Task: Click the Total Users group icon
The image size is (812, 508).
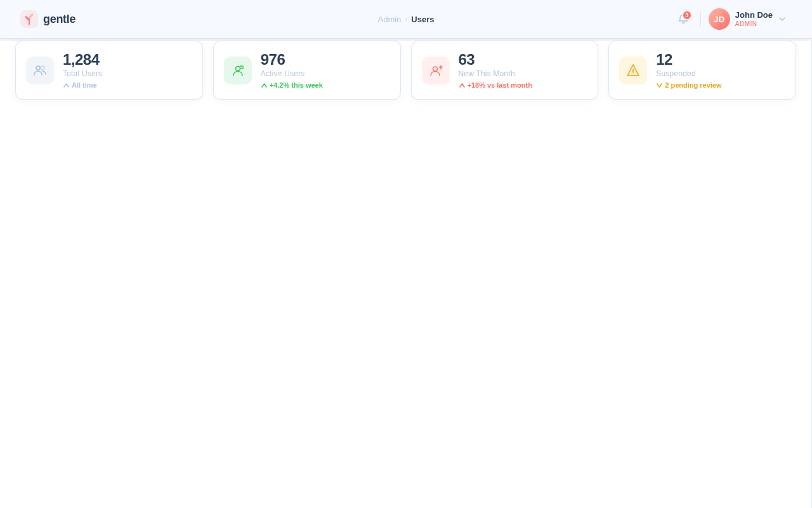Action: 40,70
